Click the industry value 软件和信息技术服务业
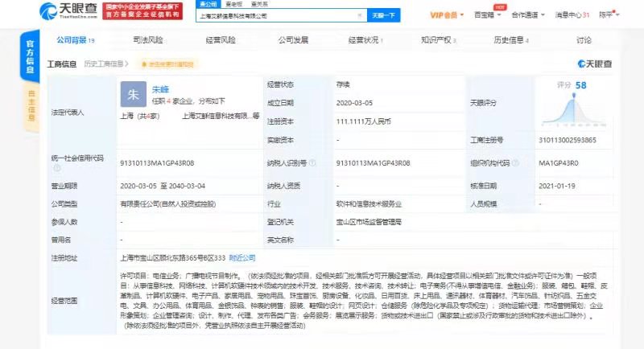Screen dimensions: 644x349 [x=369, y=203]
